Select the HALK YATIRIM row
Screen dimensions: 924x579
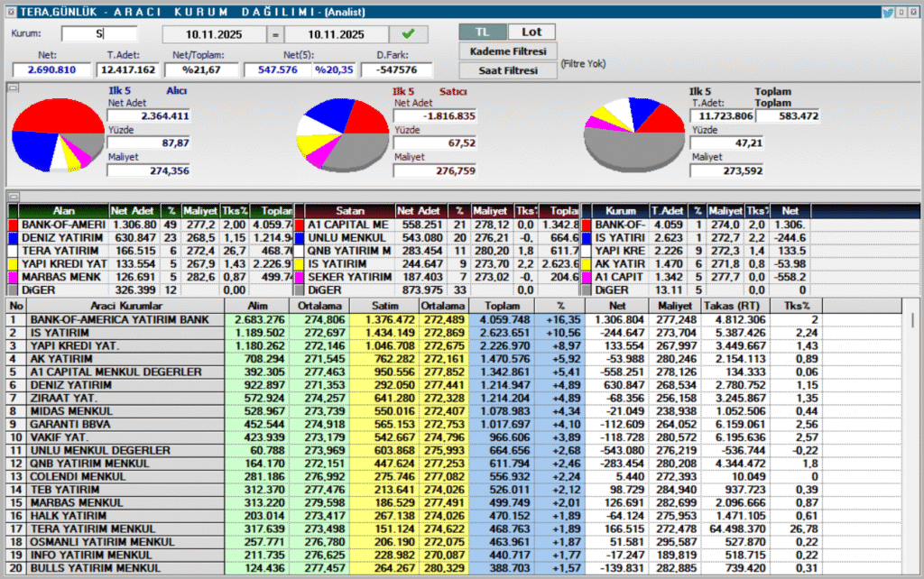[454, 515]
